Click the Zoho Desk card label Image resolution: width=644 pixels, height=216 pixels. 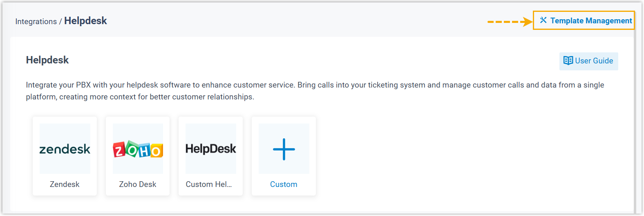click(138, 184)
